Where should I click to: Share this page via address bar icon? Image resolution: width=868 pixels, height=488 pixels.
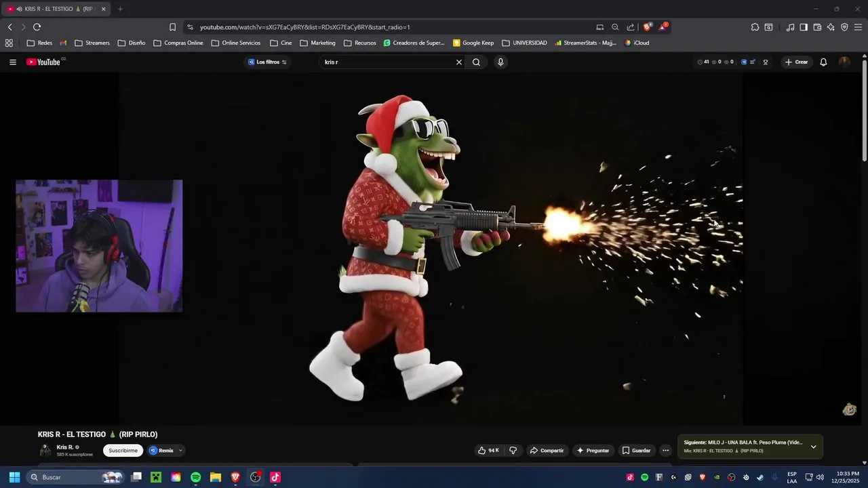coord(631,27)
